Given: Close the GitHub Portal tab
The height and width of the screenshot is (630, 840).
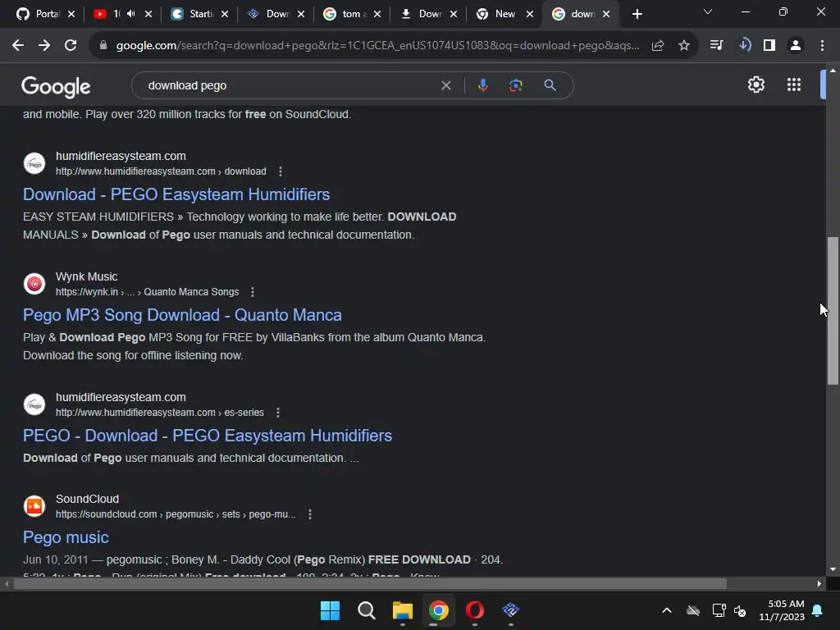Looking at the screenshot, I should (x=71, y=14).
